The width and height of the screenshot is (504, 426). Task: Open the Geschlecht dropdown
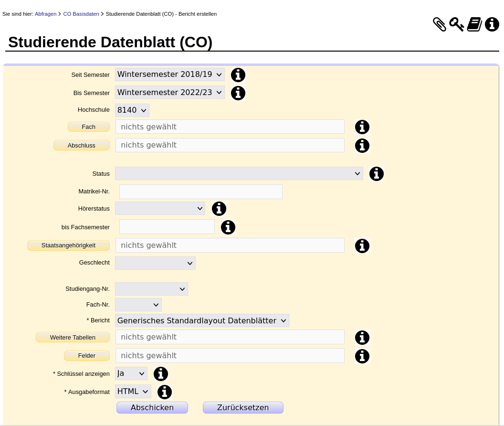tap(155, 263)
